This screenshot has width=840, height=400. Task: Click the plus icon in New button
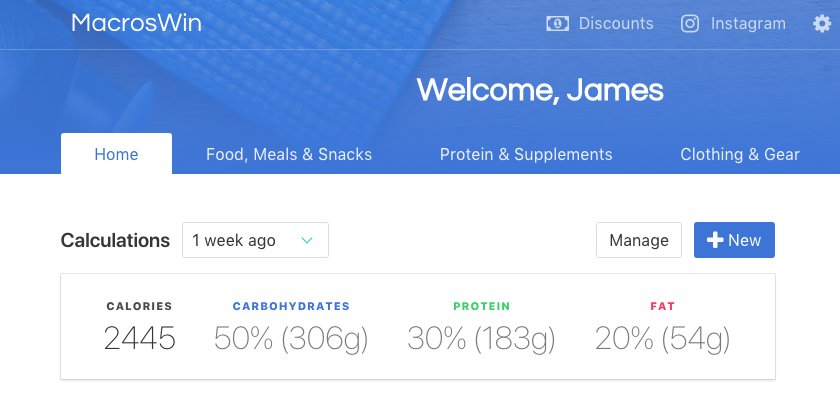(715, 240)
